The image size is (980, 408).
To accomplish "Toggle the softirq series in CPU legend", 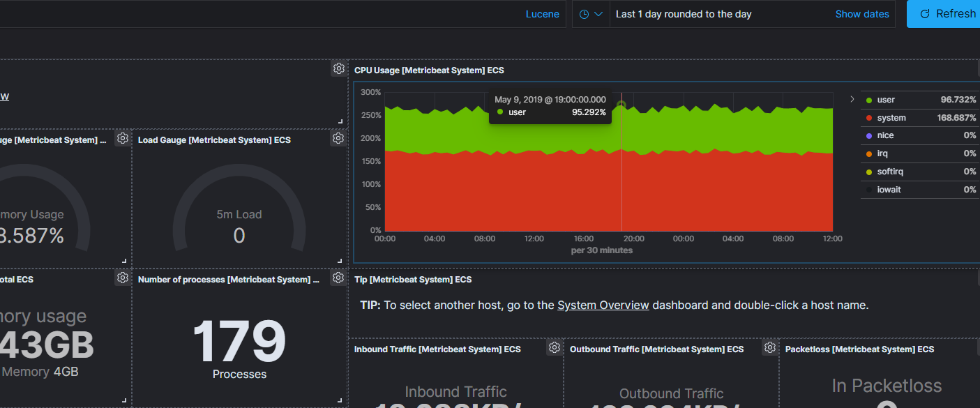I will [x=889, y=172].
